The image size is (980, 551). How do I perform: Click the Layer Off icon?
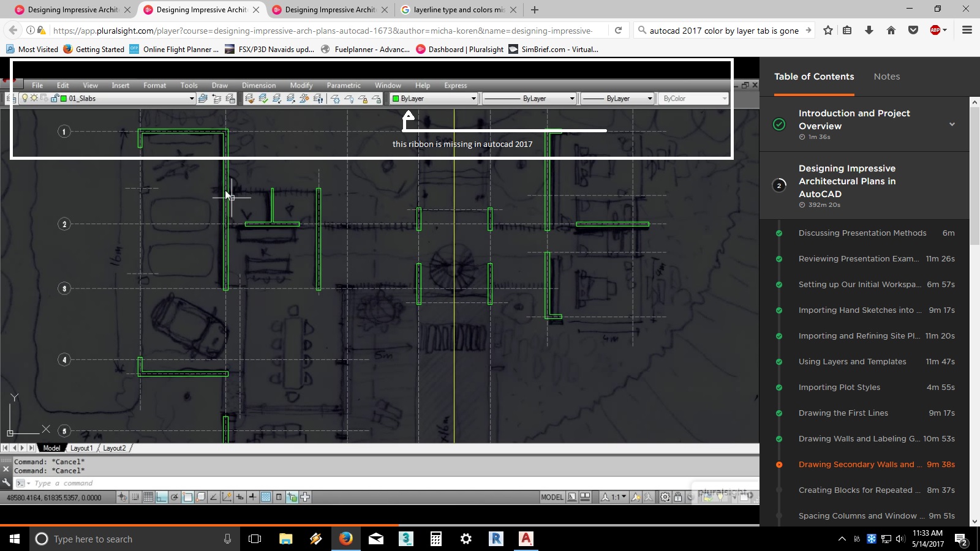click(x=349, y=98)
